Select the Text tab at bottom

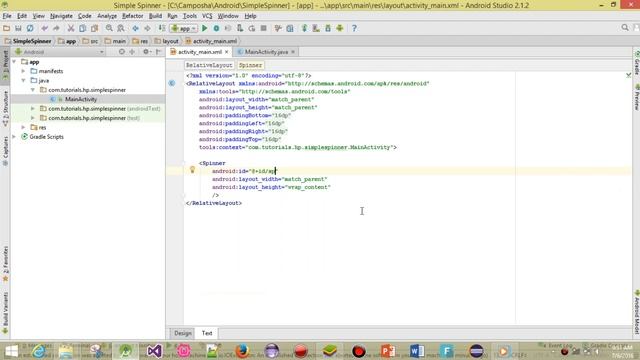point(207,333)
